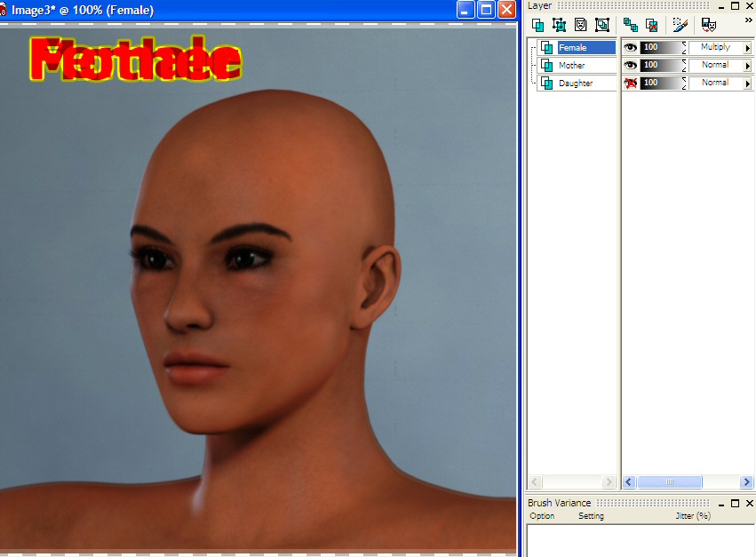The width and height of the screenshot is (756, 557).
Task: Select the Daughter layer name
Action: 576,83
